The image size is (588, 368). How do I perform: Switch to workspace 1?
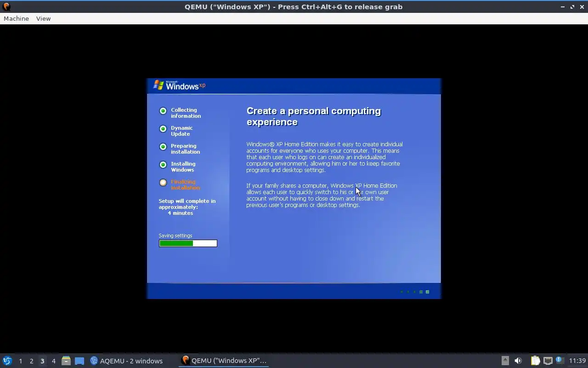tap(20, 361)
